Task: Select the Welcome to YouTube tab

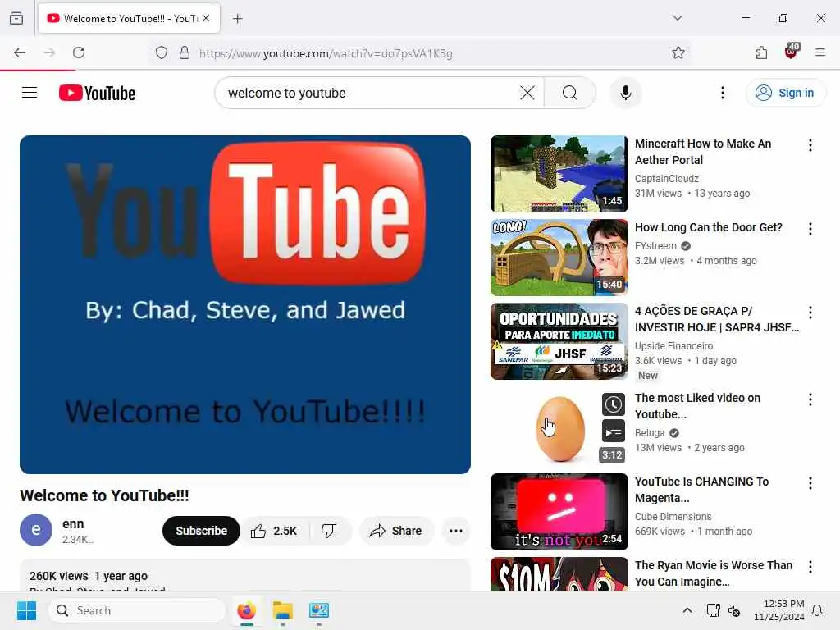Action: [x=129, y=19]
